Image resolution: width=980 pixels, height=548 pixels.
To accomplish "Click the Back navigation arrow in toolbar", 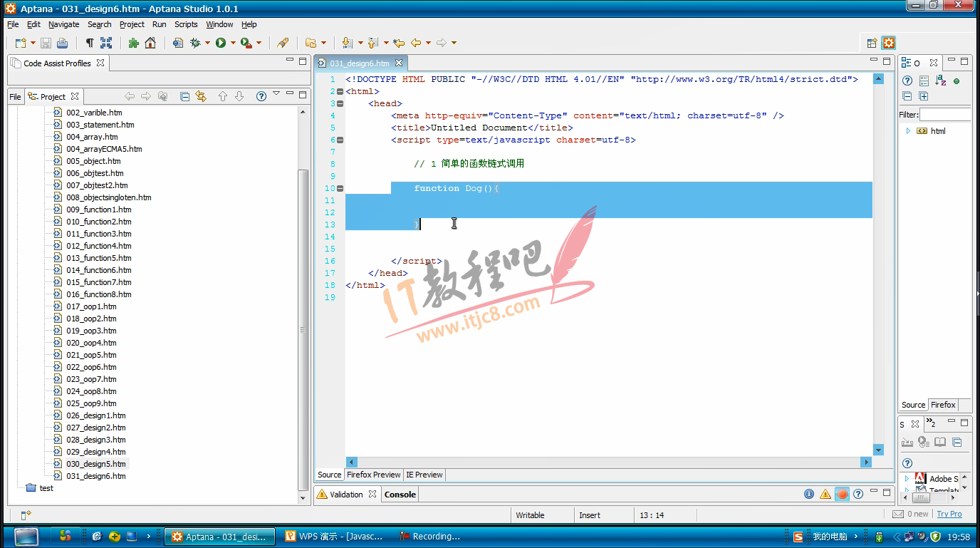I will point(416,43).
